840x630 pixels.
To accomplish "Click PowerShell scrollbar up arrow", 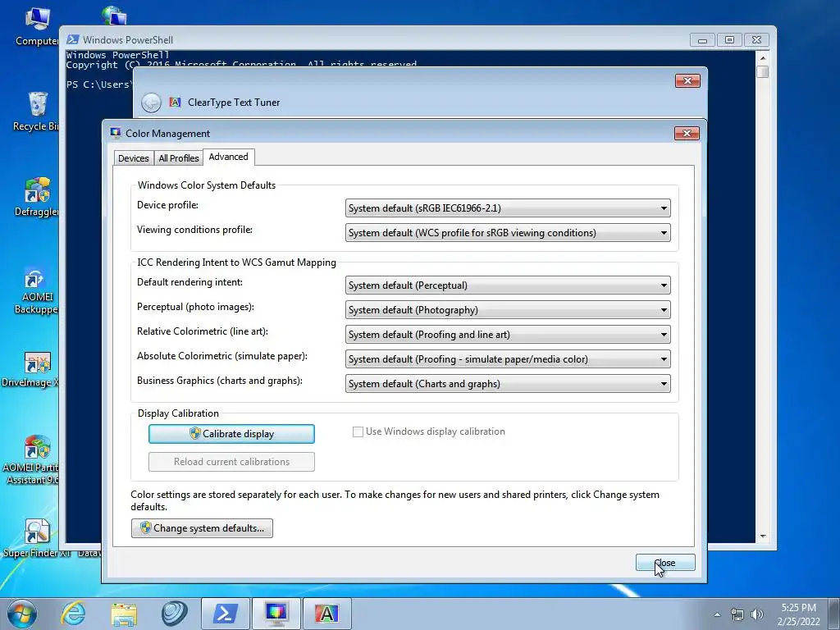I will [763, 57].
